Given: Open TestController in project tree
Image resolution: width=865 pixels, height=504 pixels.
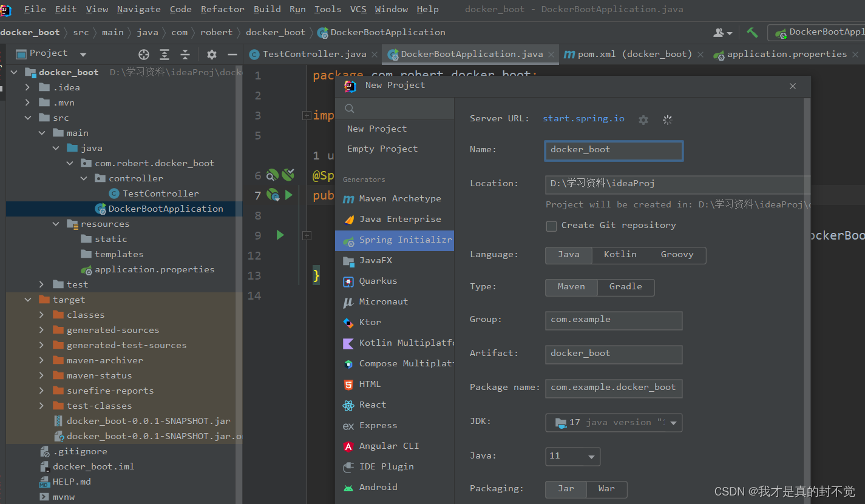Looking at the screenshot, I should (160, 193).
